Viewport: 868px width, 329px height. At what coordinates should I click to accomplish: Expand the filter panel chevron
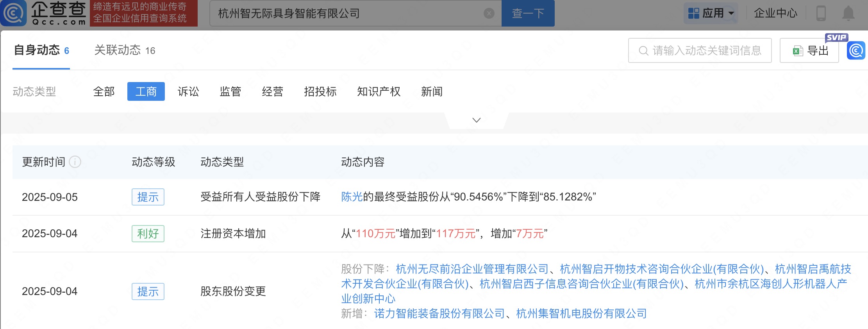(476, 120)
